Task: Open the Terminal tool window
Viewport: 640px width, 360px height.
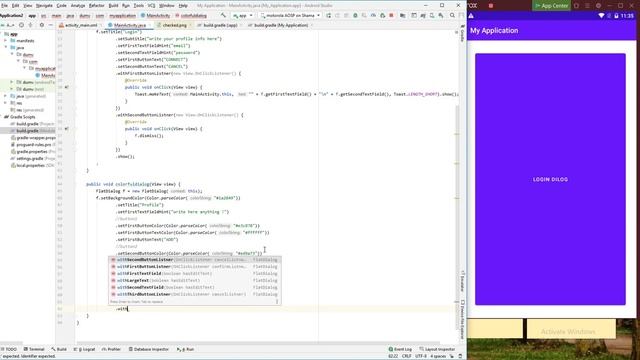Action: click(34, 349)
